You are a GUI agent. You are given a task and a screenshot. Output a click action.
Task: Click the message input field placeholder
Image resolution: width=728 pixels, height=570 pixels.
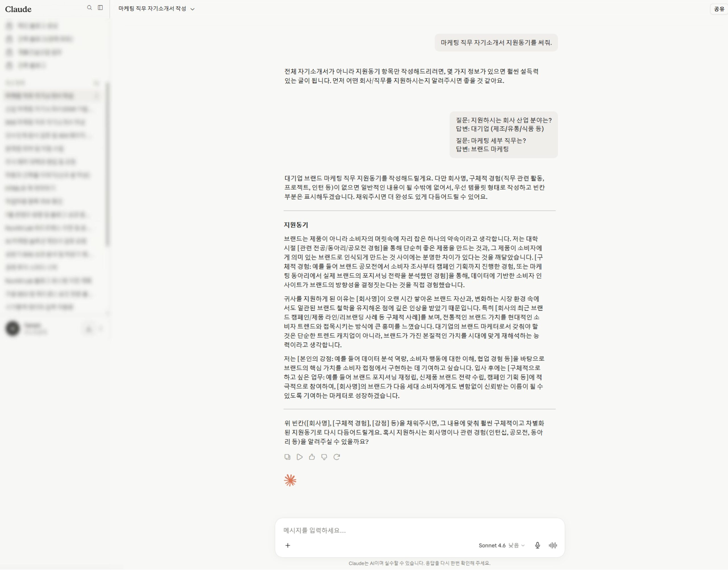(315, 530)
